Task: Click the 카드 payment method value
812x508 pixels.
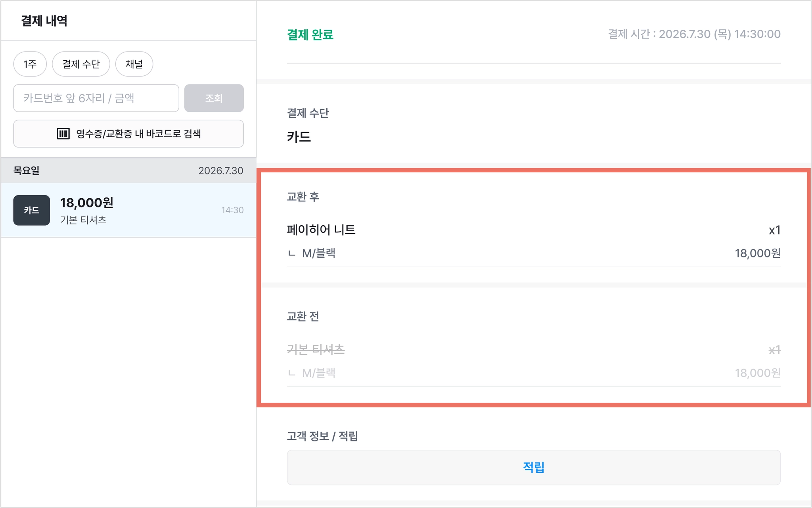Action: (x=299, y=137)
